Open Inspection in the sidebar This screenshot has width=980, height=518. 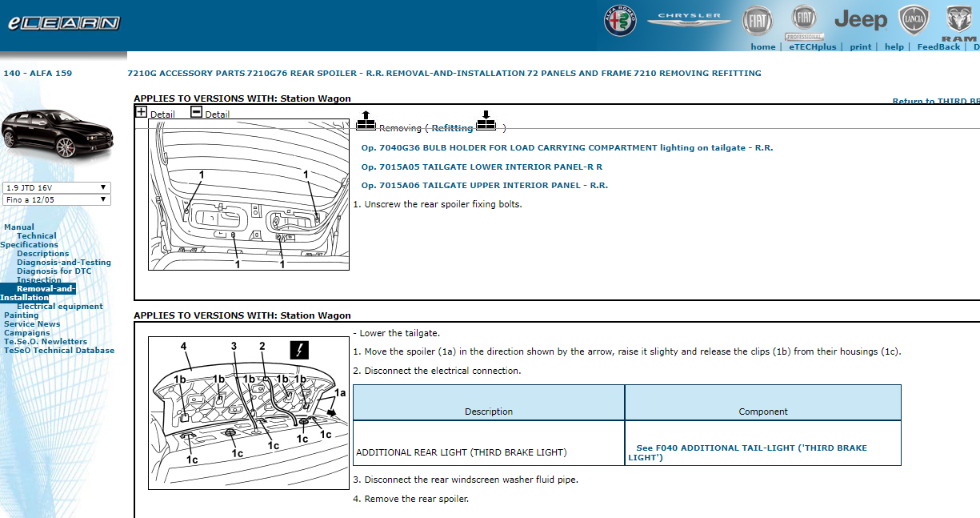coord(39,280)
